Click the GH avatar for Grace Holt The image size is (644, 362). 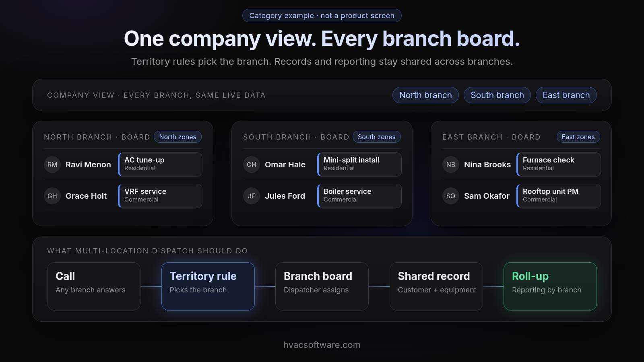(x=52, y=196)
